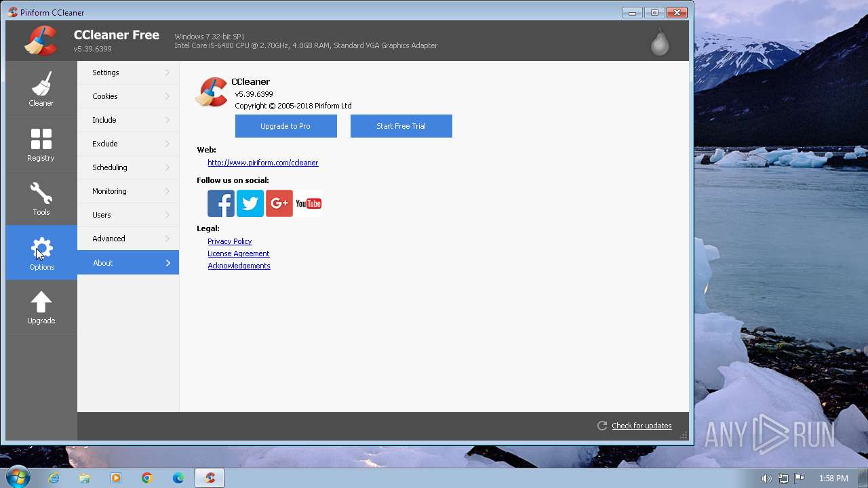Open CCleaner's YouTube channel
The width and height of the screenshot is (868, 488).
(x=309, y=203)
